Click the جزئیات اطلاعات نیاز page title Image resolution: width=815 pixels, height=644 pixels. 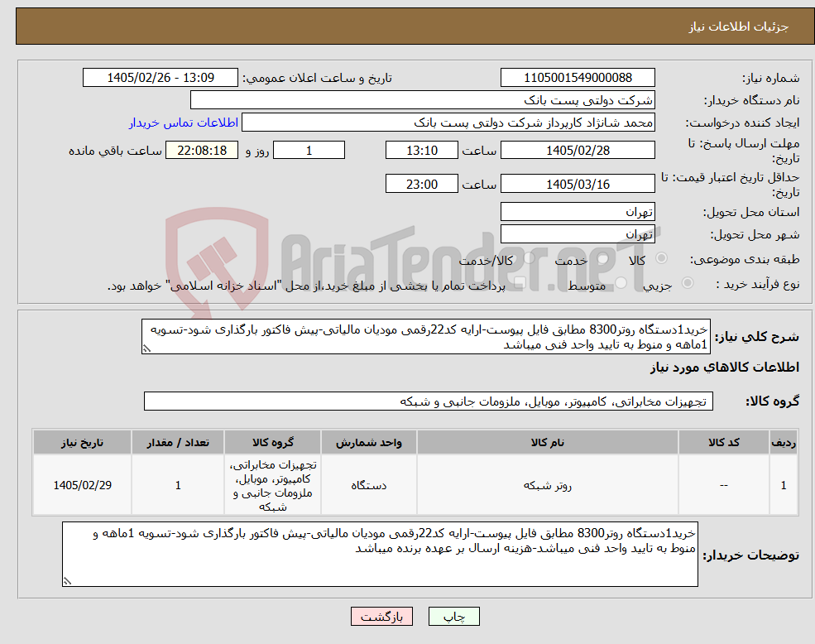[x=739, y=26]
